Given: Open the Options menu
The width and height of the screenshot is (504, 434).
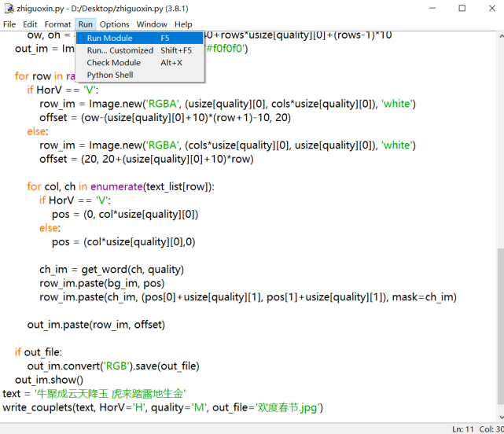Looking at the screenshot, I should [114, 24].
